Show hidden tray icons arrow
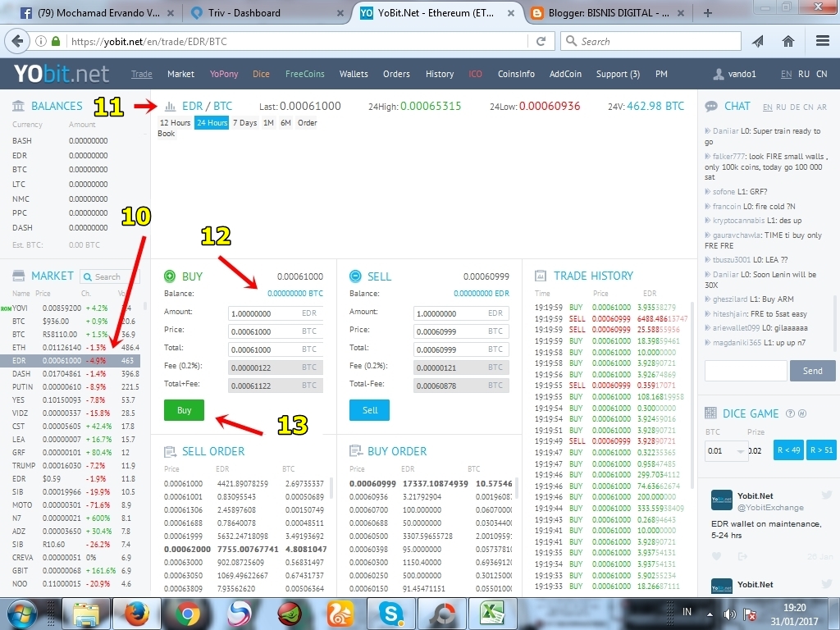This screenshot has width=840, height=630. click(x=710, y=614)
